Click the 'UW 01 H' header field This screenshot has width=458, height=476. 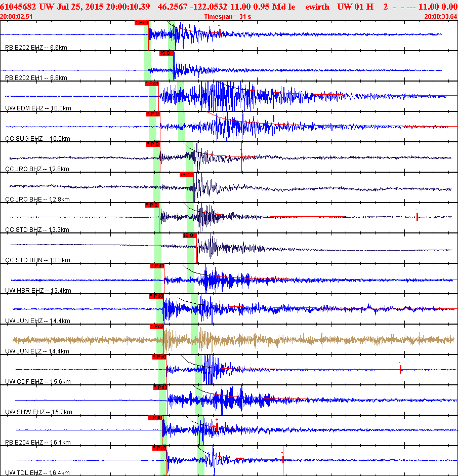355,7
